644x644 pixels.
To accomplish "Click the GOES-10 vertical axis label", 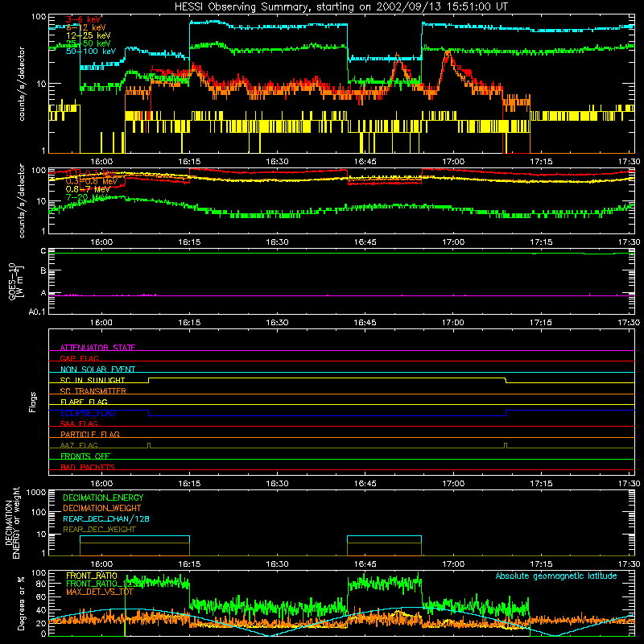I will point(16,281).
